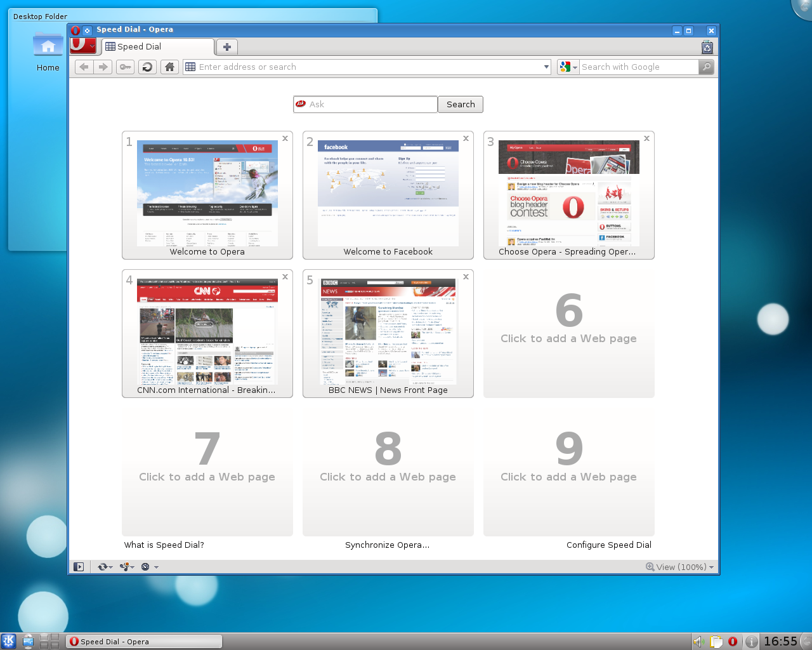Open the closed tabs trash icon

pos(707,47)
